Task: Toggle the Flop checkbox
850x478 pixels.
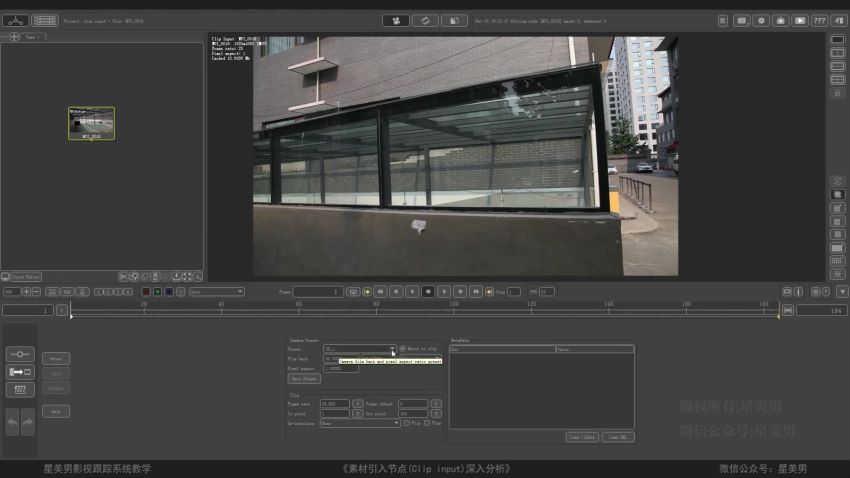Action: (427, 423)
